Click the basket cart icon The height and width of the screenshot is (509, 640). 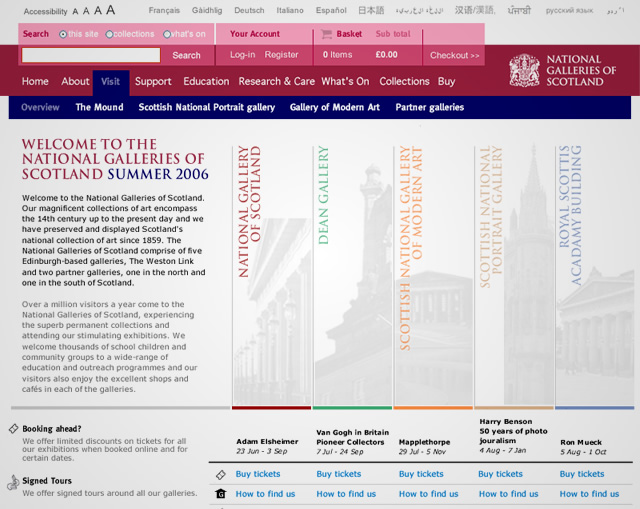point(327,34)
